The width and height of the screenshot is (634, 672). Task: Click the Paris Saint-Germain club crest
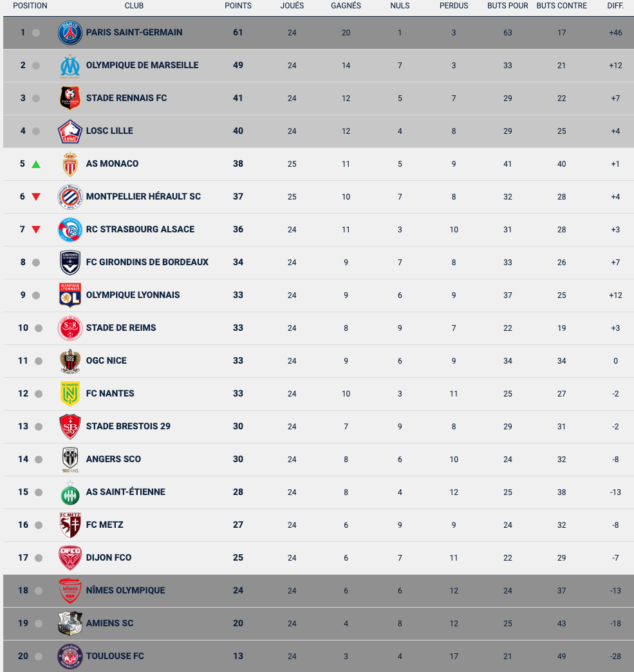click(70, 33)
